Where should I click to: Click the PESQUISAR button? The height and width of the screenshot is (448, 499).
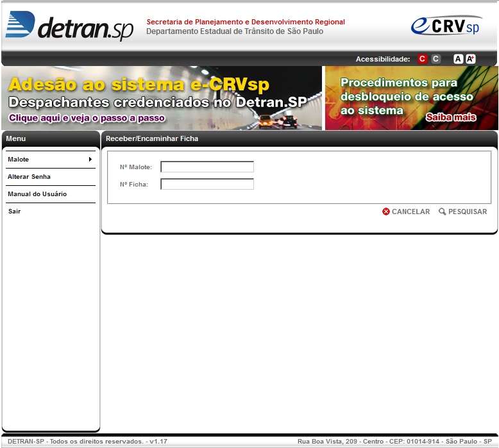[x=462, y=212]
